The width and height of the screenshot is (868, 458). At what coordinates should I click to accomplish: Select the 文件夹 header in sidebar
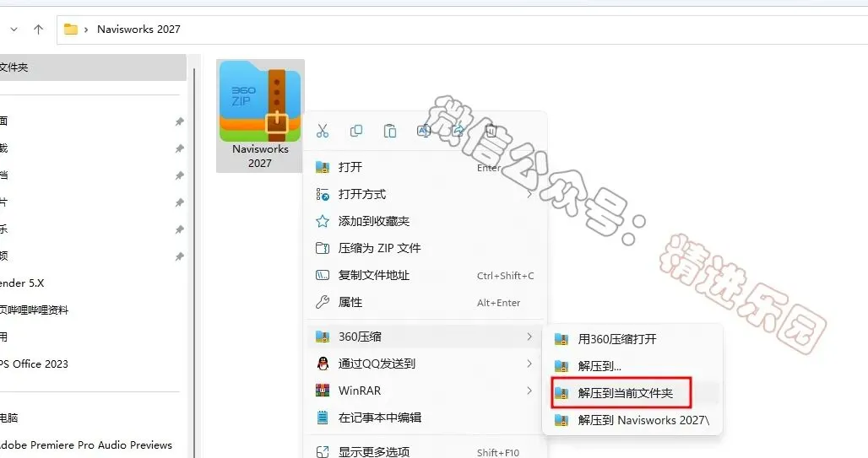(x=93, y=67)
